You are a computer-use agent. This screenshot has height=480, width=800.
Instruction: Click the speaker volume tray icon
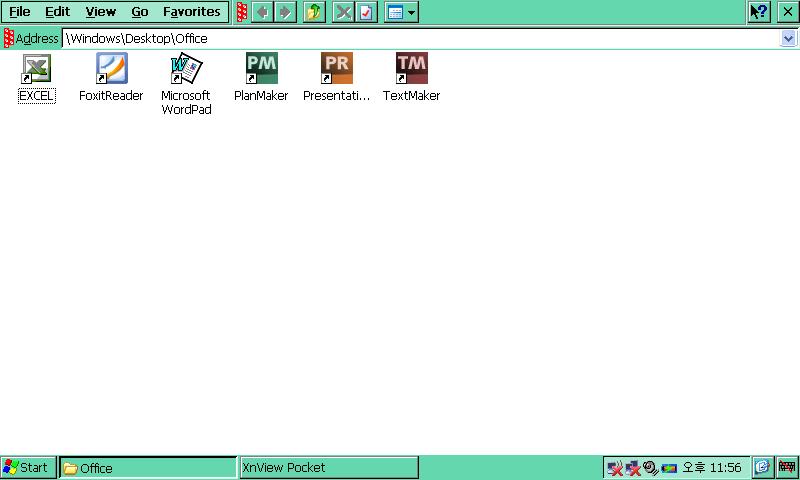pyautogui.click(x=650, y=467)
